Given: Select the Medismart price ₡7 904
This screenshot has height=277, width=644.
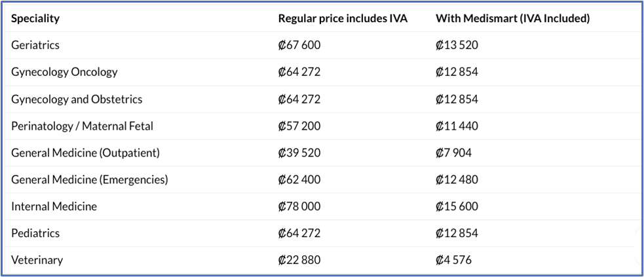Looking at the screenshot, I should pyautogui.click(x=453, y=153).
